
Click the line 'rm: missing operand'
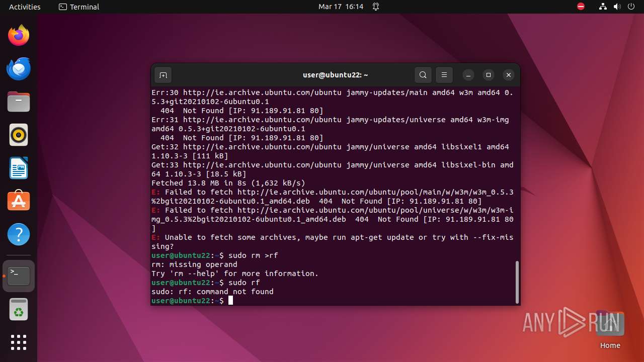(x=194, y=264)
